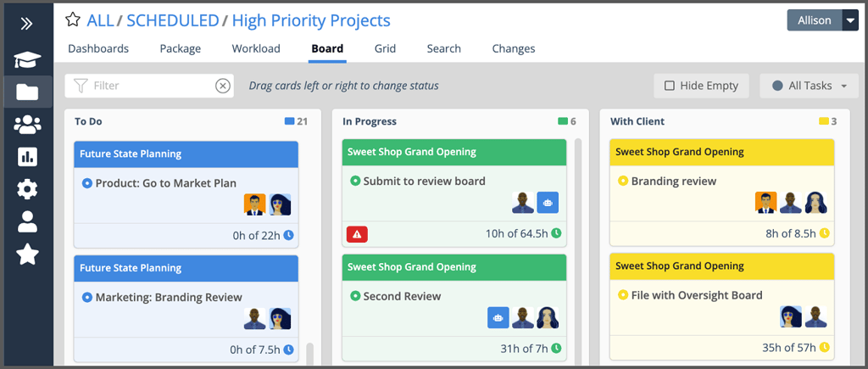Click status circle of Marketing: Branding Review
The image size is (868, 369).
click(x=87, y=297)
